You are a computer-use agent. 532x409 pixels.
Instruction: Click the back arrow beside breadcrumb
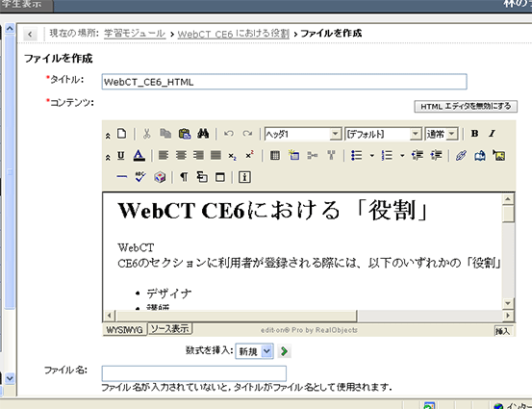pyautogui.click(x=30, y=34)
